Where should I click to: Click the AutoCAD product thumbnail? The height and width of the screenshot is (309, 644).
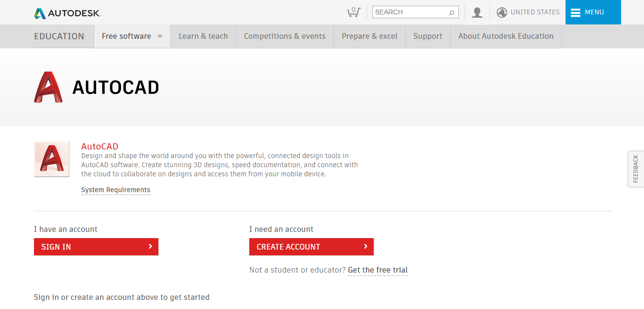52,160
